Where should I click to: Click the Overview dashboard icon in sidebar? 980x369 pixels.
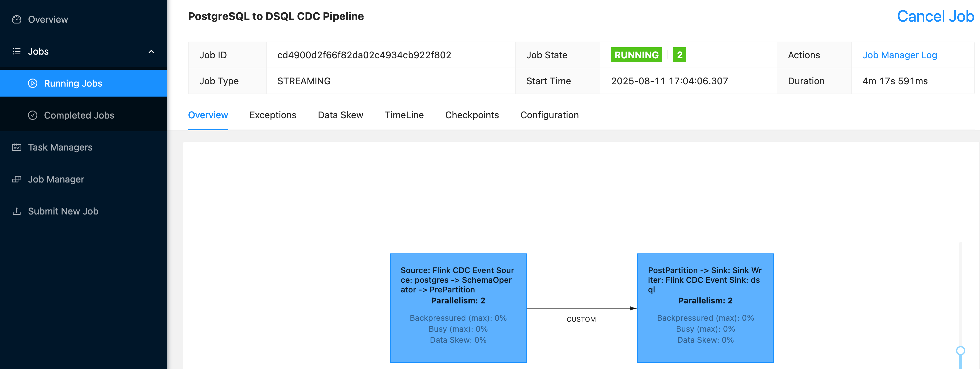click(17, 19)
